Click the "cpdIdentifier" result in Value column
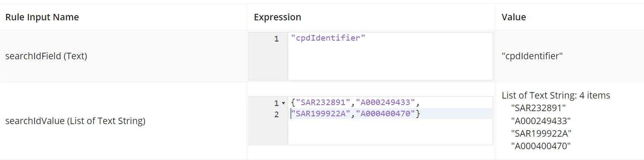 pyautogui.click(x=532, y=56)
